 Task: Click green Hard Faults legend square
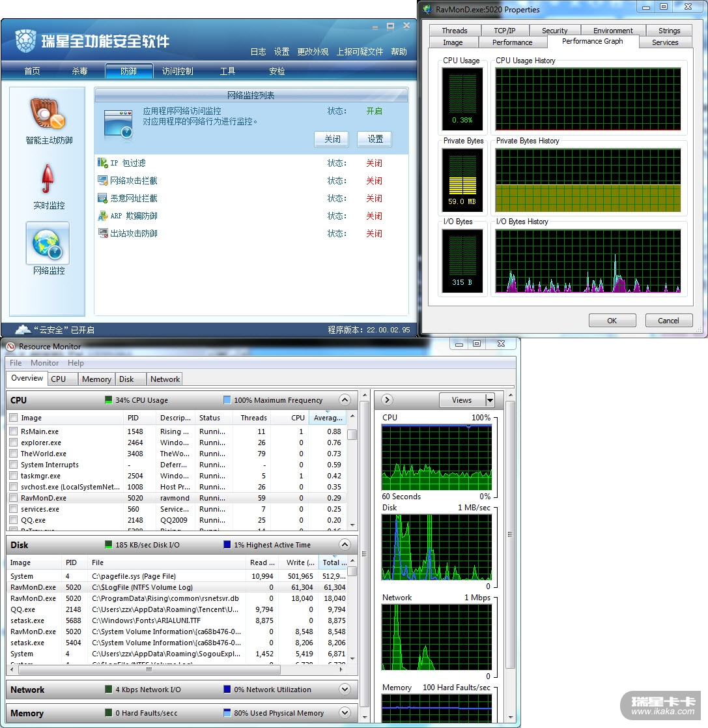(x=109, y=712)
